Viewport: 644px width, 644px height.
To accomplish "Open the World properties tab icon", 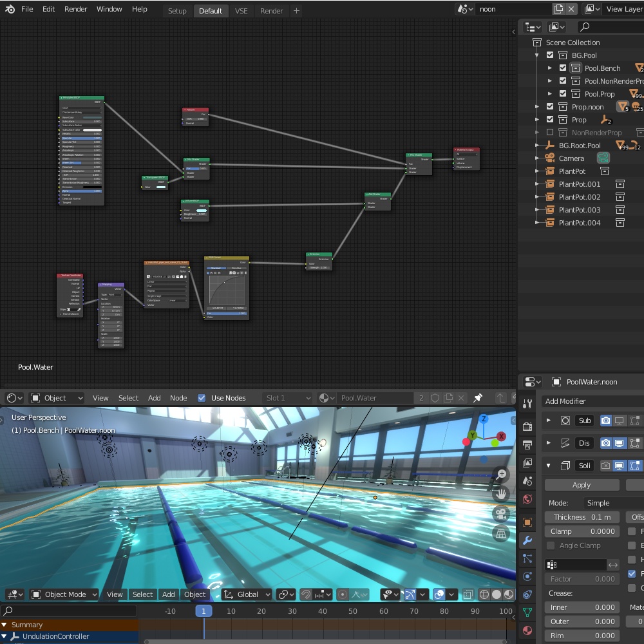I will 527,499.
